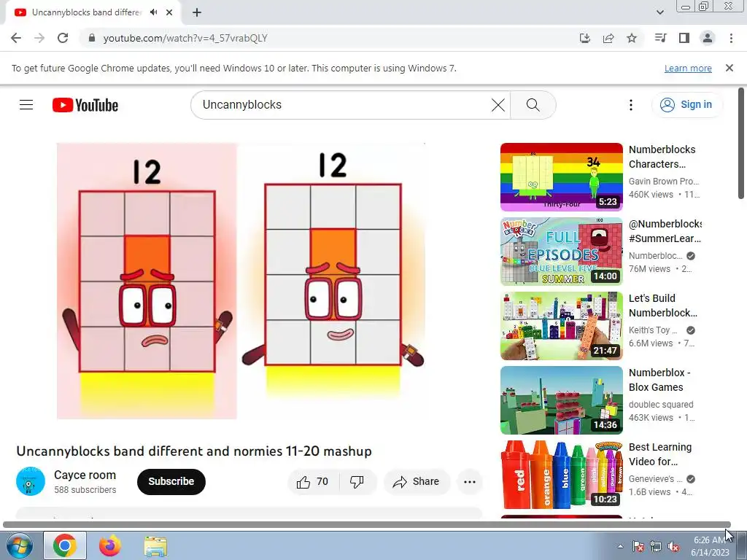747x560 pixels.
Task: Open Chrome profile avatar
Action: [x=708, y=38]
